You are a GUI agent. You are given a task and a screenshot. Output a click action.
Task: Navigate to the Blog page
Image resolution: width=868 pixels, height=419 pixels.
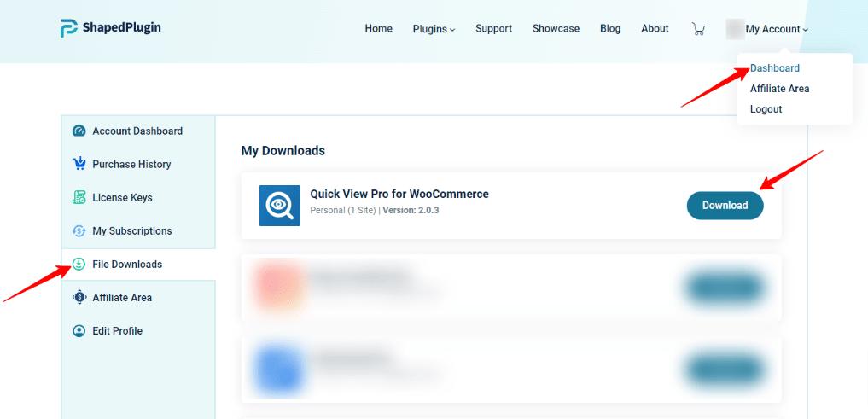click(610, 29)
